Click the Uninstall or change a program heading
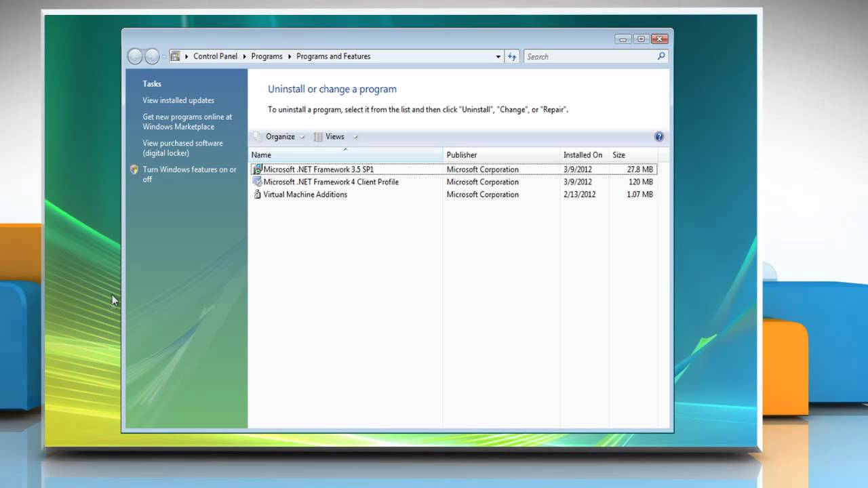The image size is (868, 488). point(332,89)
